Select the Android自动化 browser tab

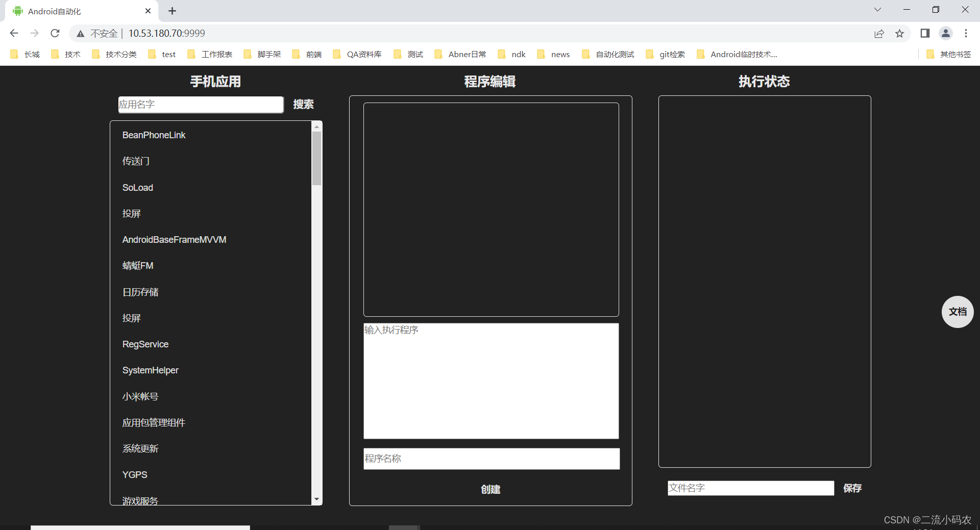pos(82,11)
